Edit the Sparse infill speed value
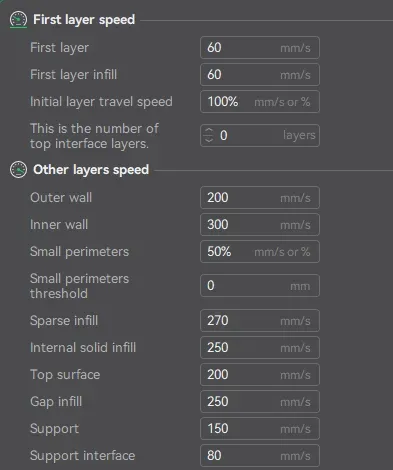The height and width of the screenshot is (470, 393). 260,321
